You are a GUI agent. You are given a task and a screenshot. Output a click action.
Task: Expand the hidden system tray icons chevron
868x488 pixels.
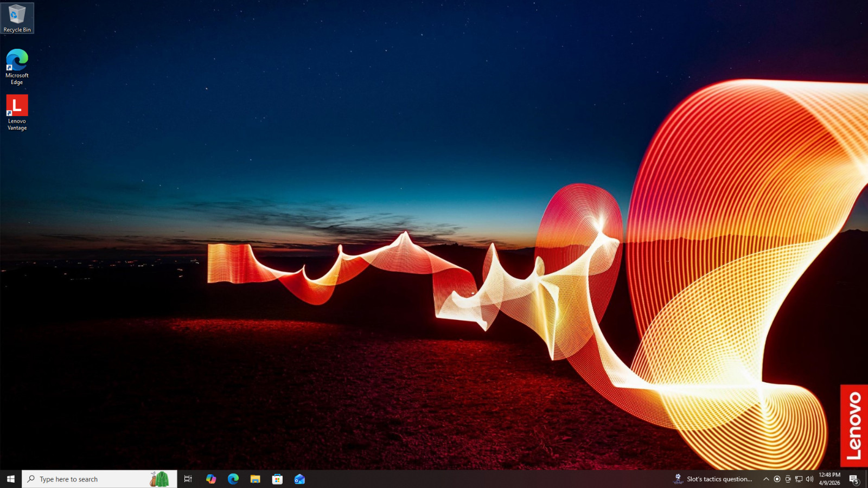(x=766, y=479)
